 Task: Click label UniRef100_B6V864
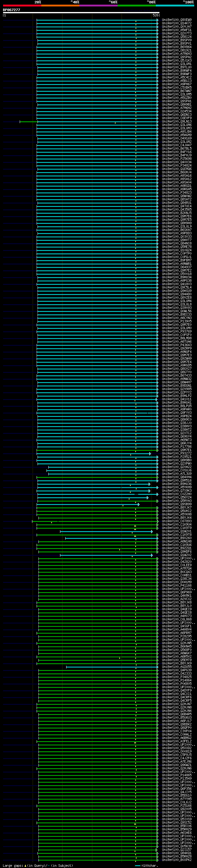(x=177, y=47)
